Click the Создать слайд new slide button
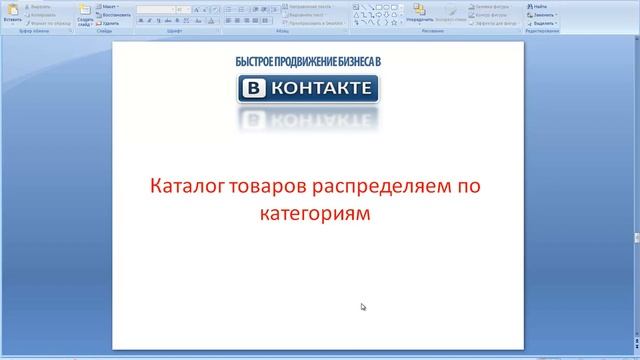 pos(85,16)
